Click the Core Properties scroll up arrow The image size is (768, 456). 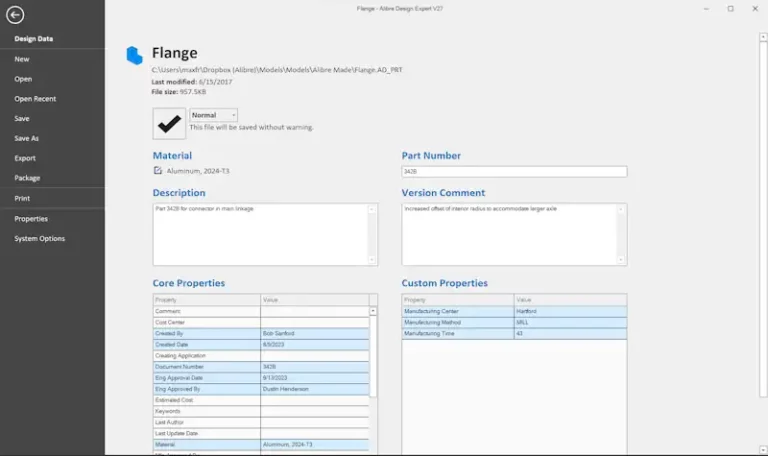tap(373, 311)
